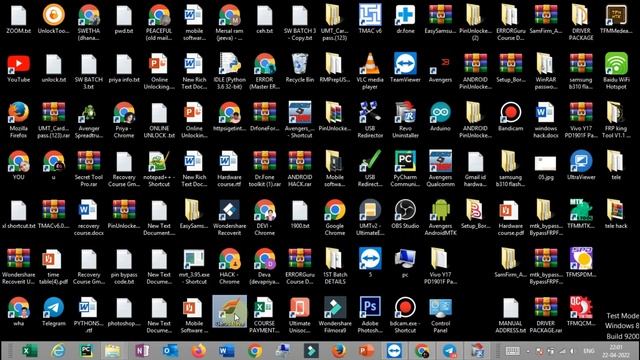Open the Avengers AndroidMTK shortcut

tap(440, 218)
